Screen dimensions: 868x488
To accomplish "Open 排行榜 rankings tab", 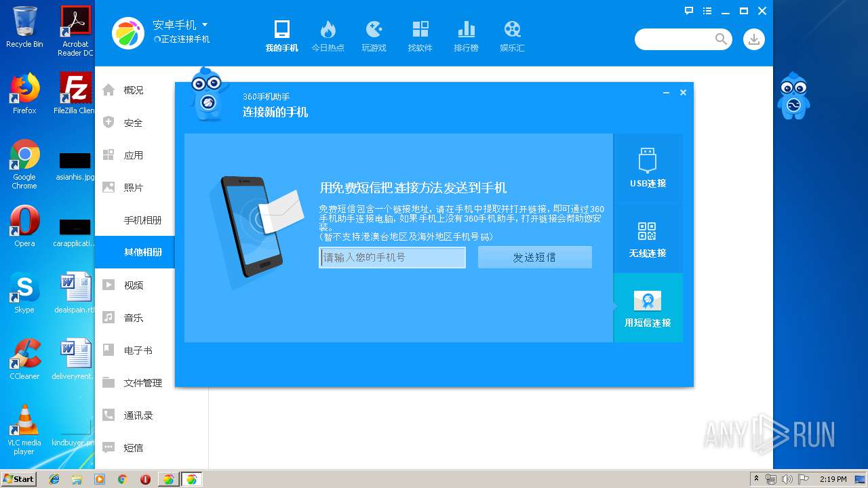I will pos(466,36).
